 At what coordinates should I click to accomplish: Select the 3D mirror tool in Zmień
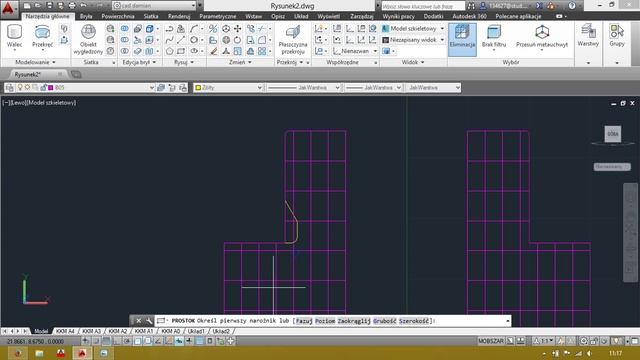213,29
